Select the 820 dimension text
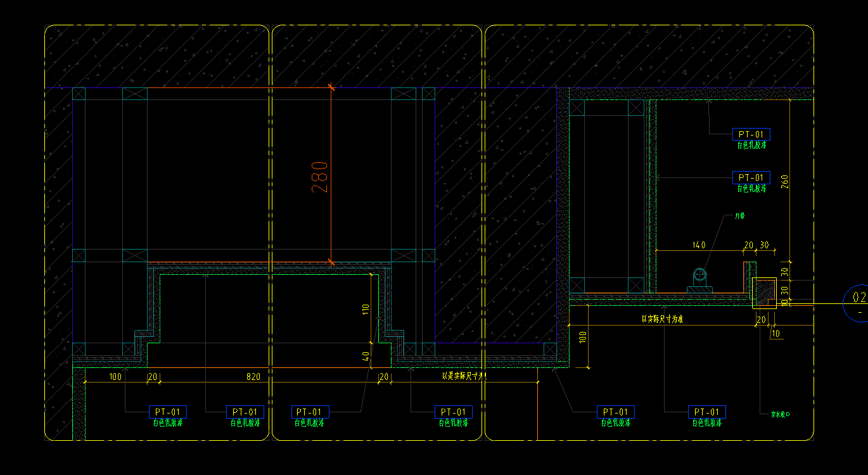 coord(253,377)
